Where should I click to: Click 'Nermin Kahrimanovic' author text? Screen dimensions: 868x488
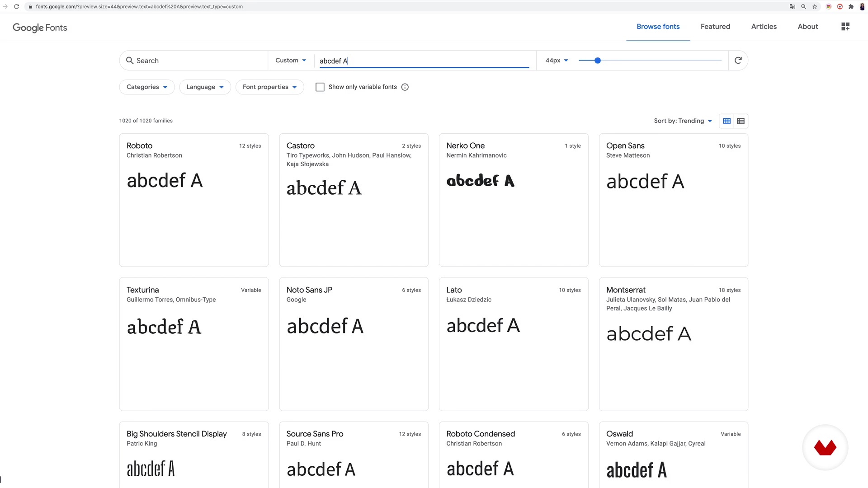tap(476, 155)
